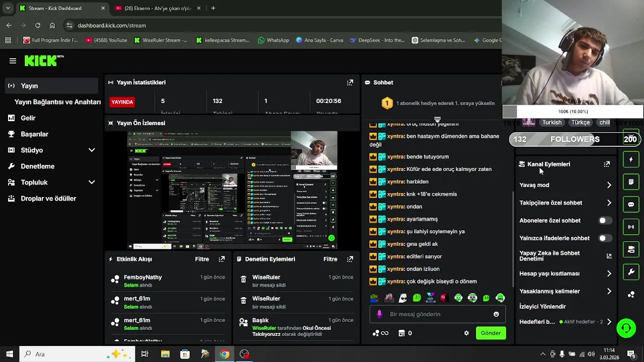644x362 pixels.
Task: Open Yapay Zeka ile Sohbet Denetimi external link
Action: [x=609, y=256]
